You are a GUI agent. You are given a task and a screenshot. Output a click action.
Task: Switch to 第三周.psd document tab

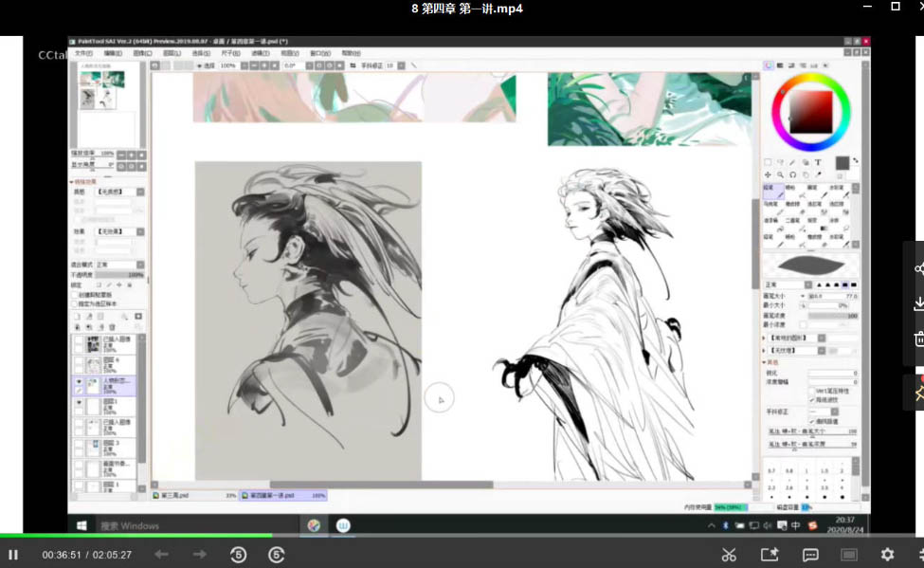tap(194, 495)
